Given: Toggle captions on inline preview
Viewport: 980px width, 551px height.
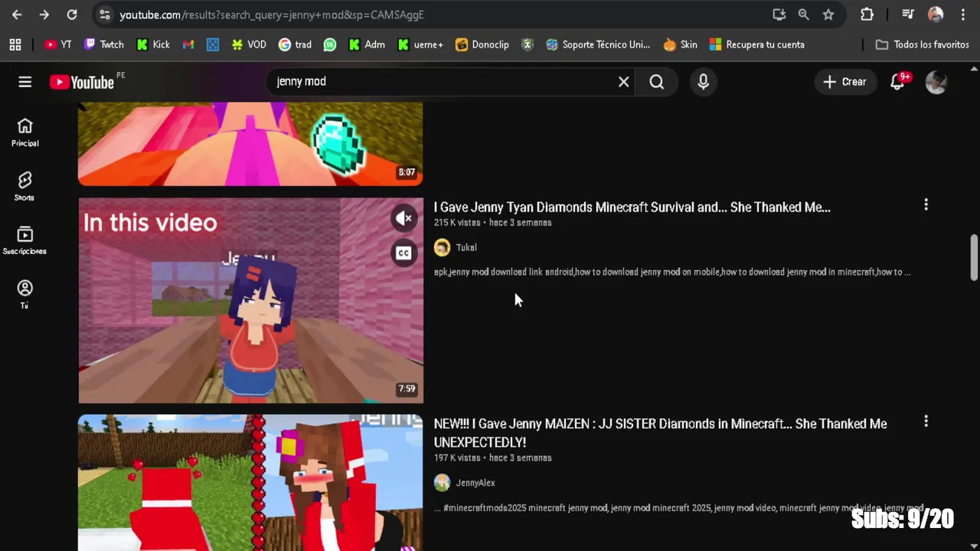Looking at the screenshot, I should (404, 253).
